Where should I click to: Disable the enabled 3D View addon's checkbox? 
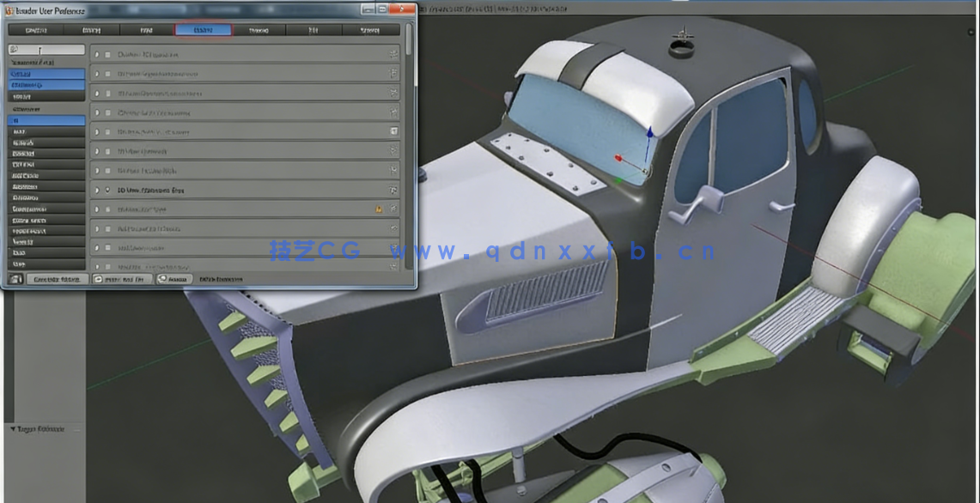107,190
